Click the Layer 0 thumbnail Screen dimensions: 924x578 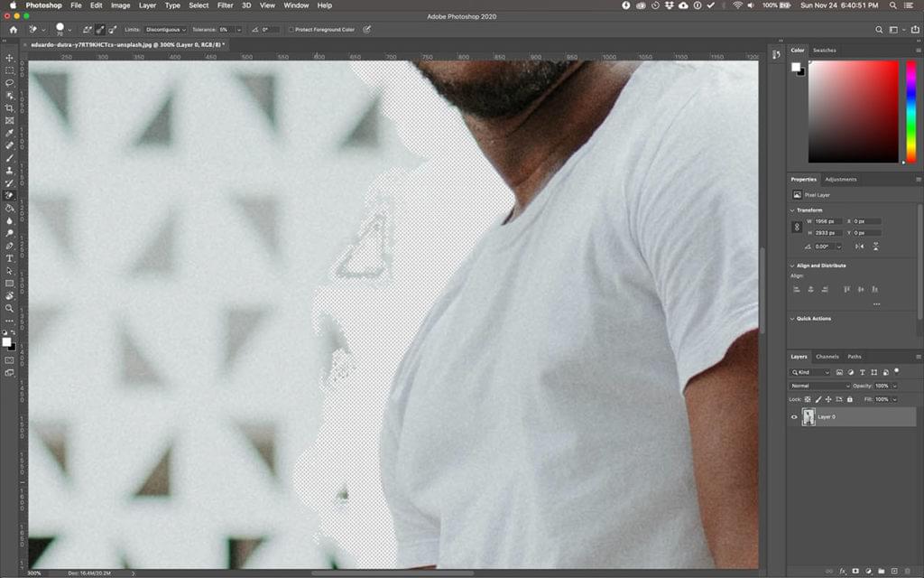point(808,417)
